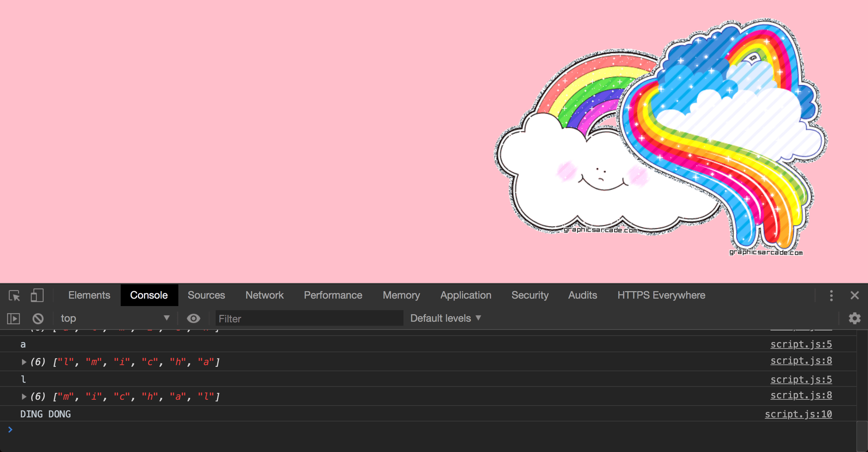868x452 pixels.
Task: Open the DevTools three-dot menu
Action: (x=831, y=295)
